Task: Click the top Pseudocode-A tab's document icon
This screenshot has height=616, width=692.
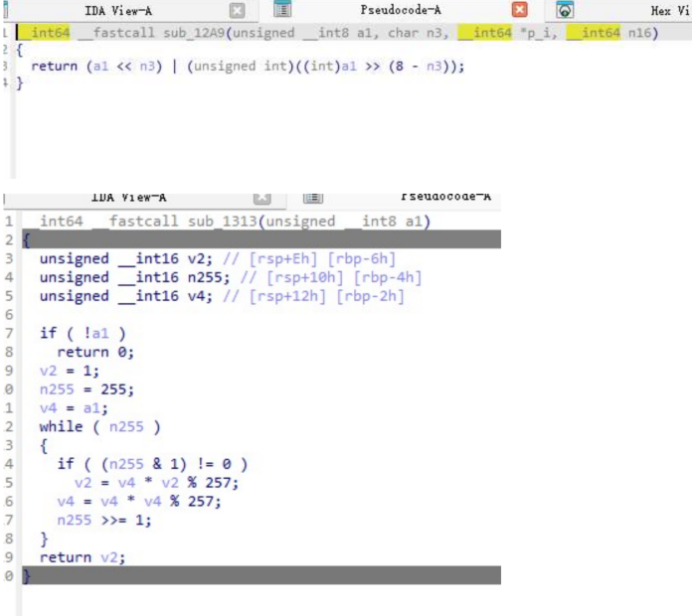Action: pyautogui.click(x=282, y=10)
